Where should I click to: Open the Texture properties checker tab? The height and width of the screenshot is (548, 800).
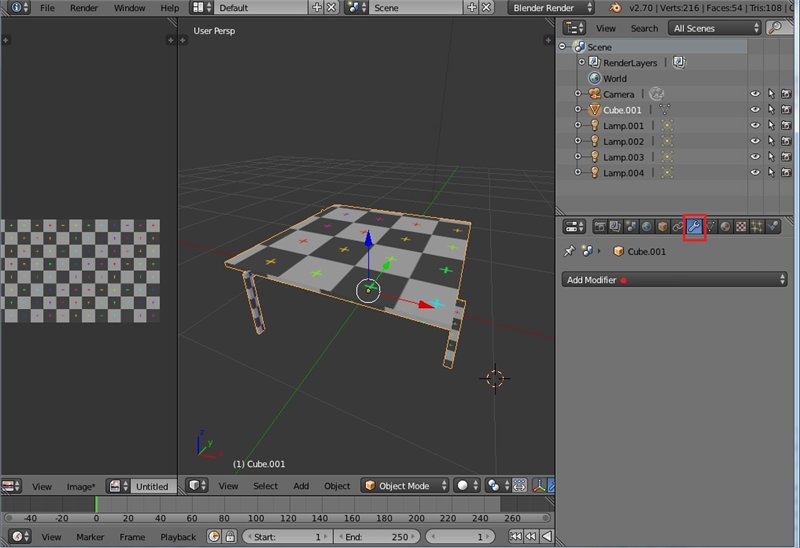(x=741, y=227)
